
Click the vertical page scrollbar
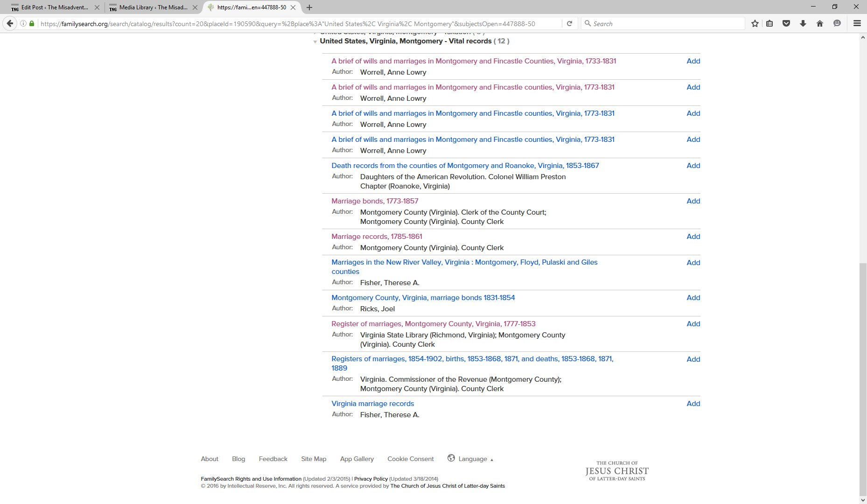point(863,373)
